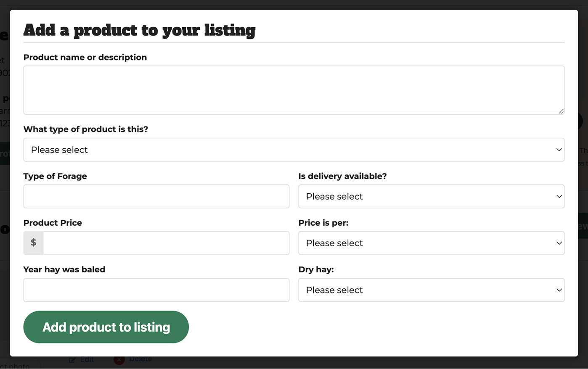The image size is (588, 369).
Task: Click the Product Price label
Action: tap(53, 223)
